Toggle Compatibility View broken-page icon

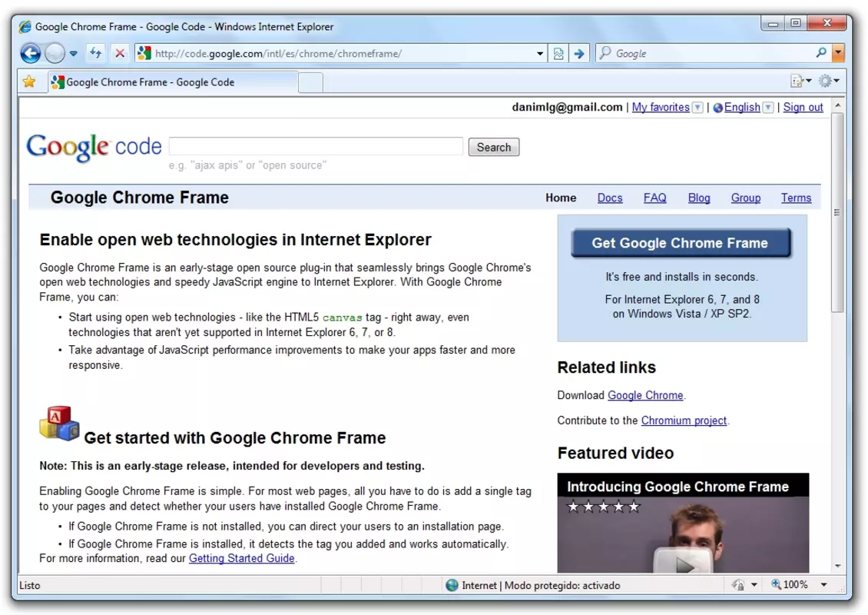point(558,54)
